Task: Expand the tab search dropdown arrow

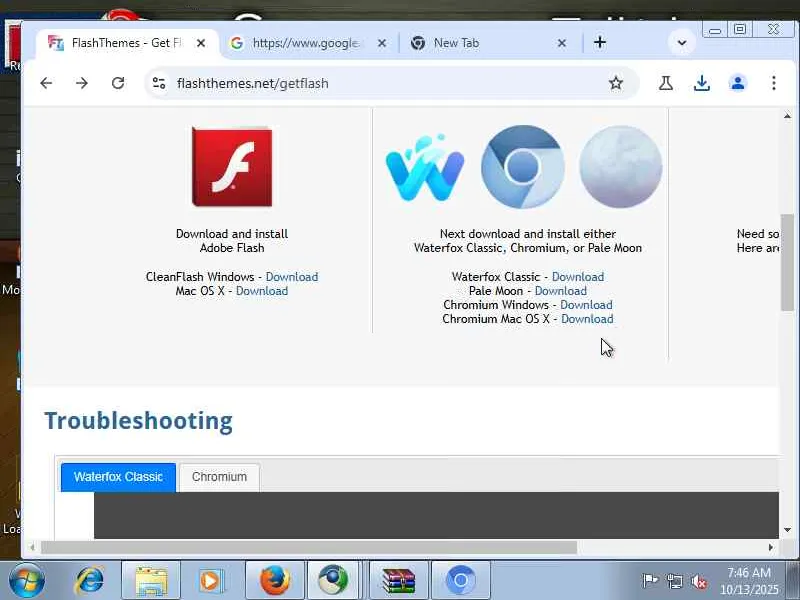Action: coord(682,43)
